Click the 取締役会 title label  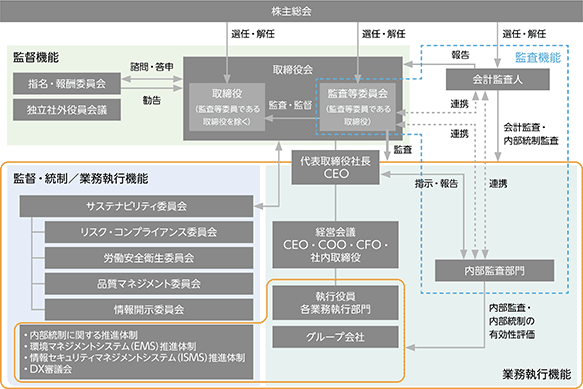pos(293,70)
